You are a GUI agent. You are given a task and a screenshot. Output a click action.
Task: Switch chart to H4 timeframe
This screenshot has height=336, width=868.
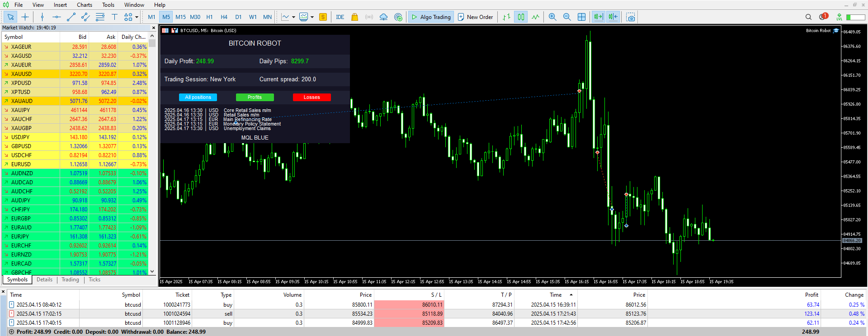tap(224, 17)
